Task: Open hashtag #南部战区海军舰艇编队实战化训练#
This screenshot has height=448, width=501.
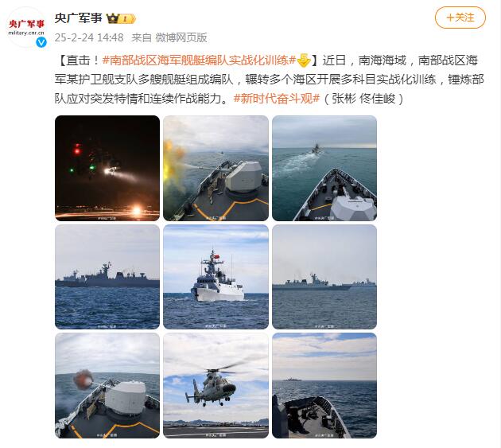Action: pos(200,60)
